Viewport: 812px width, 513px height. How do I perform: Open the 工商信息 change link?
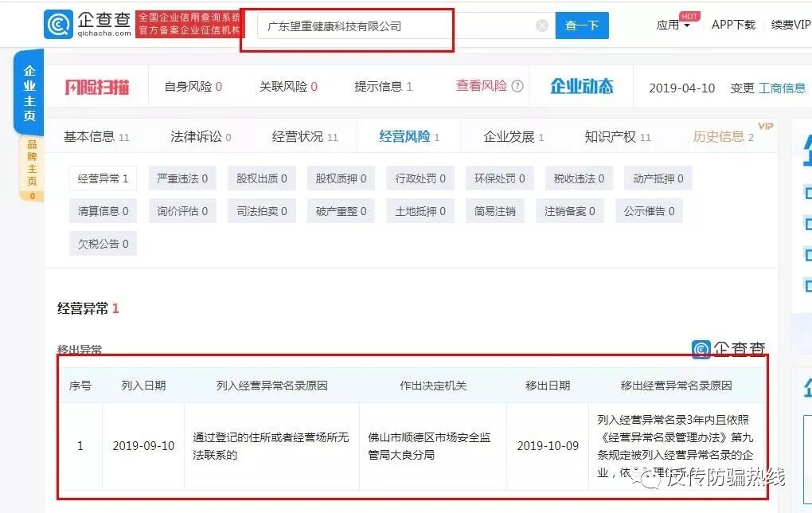click(x=782, y=88)
